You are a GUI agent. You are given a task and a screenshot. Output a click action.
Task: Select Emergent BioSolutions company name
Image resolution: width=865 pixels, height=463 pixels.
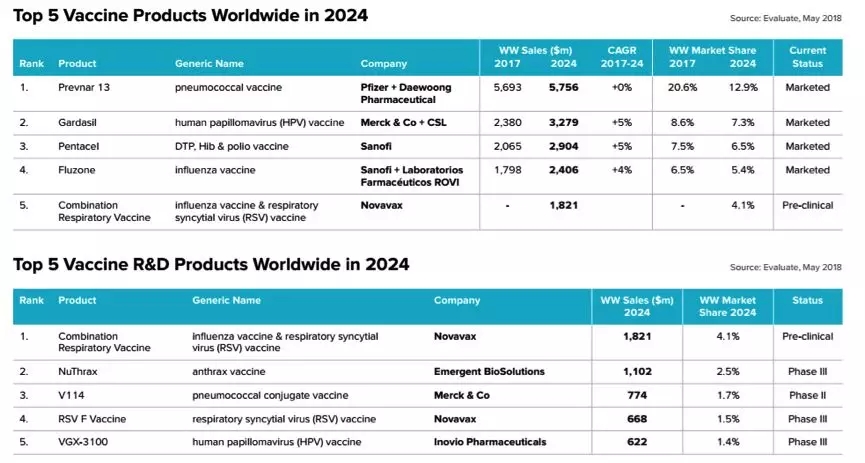pos(489,371)
